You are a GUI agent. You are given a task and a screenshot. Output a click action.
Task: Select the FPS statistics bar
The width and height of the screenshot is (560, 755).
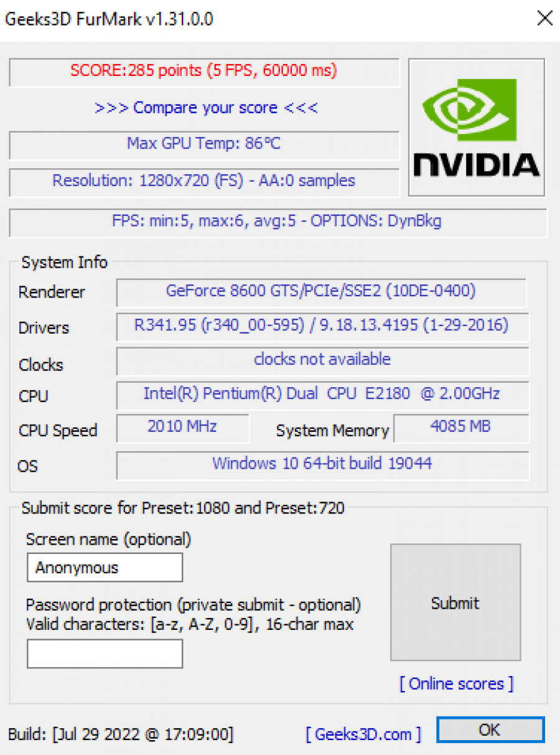[280, 221]
